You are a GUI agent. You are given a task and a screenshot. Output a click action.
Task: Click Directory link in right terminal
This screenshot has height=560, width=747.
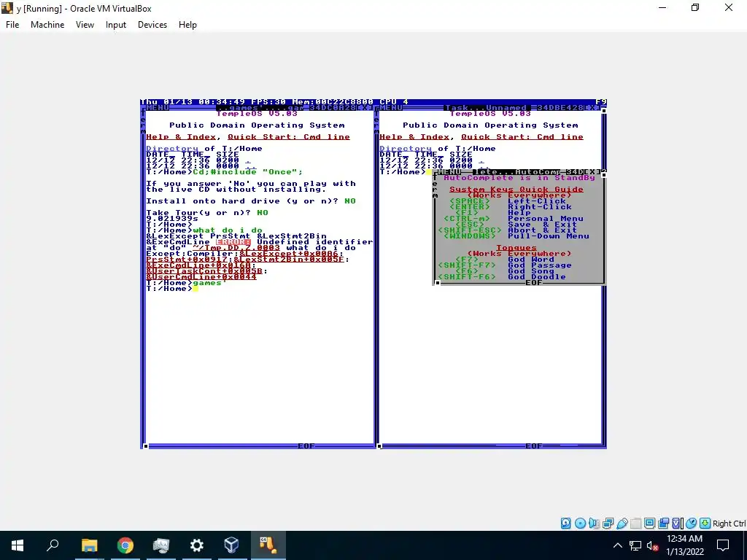(x=406, y=149)
